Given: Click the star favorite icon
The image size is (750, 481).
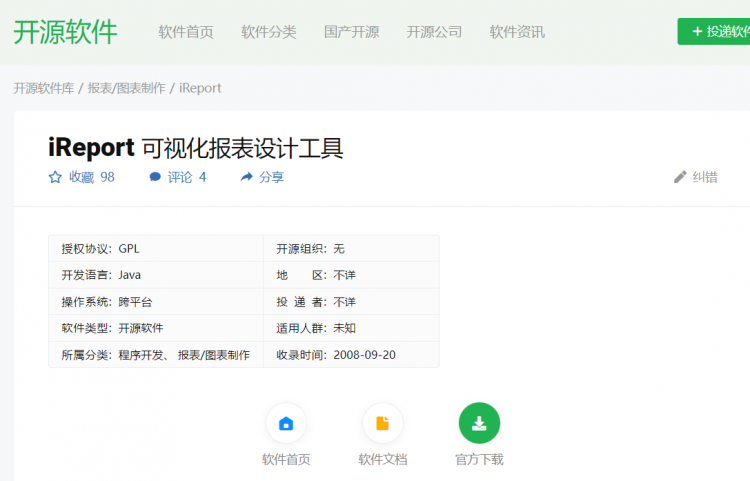Looking at the screenshot, I should coord(55,177).
